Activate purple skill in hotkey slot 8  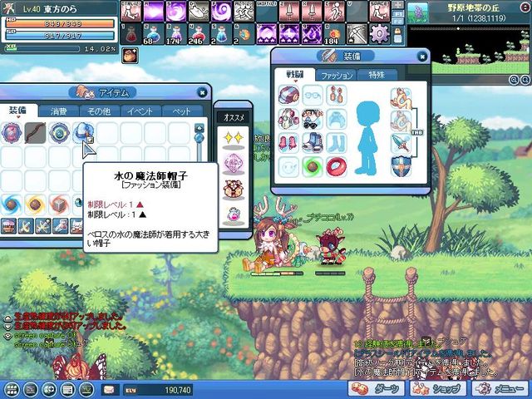[x=289, y=34]
